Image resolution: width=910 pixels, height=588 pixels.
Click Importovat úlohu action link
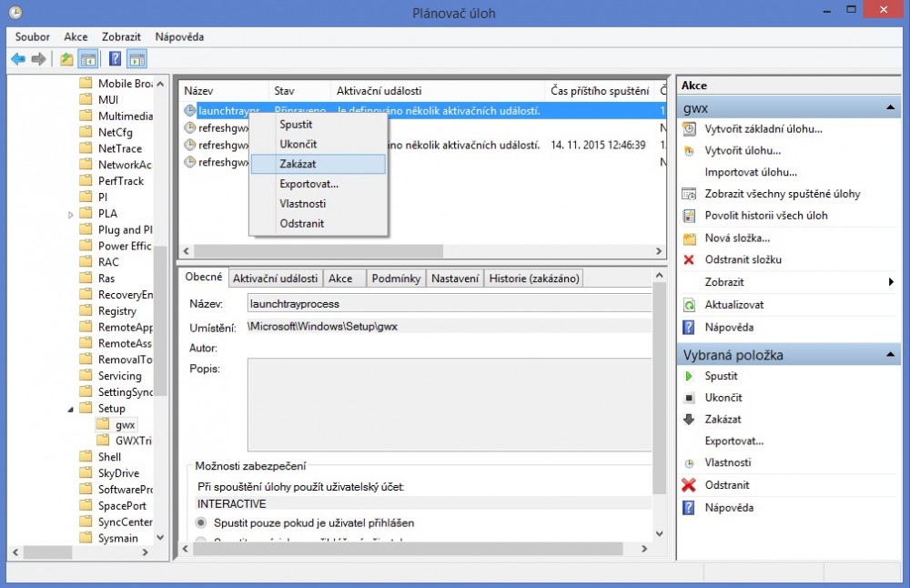751,172
